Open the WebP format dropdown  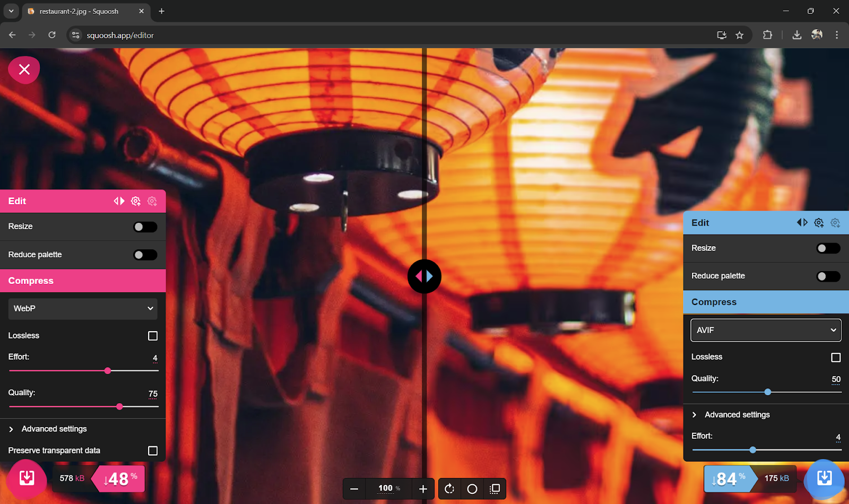coord(83,309)
